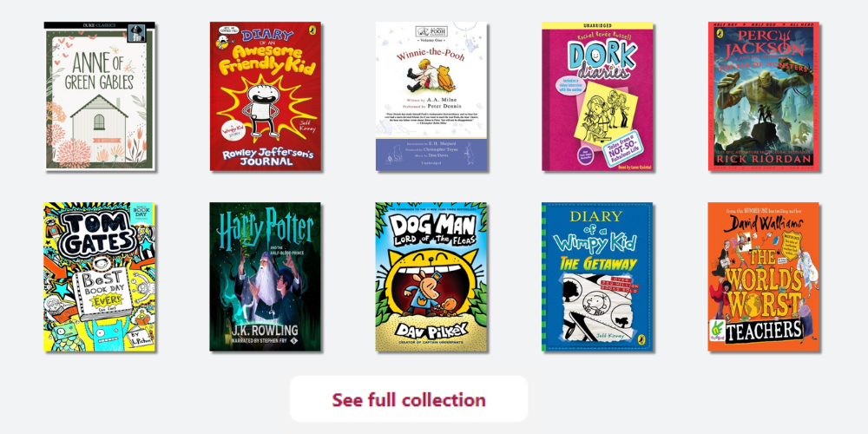The width and height of the screenshot is (868, 434).
Task: Click the See full collection button
Action: point(409,399)
